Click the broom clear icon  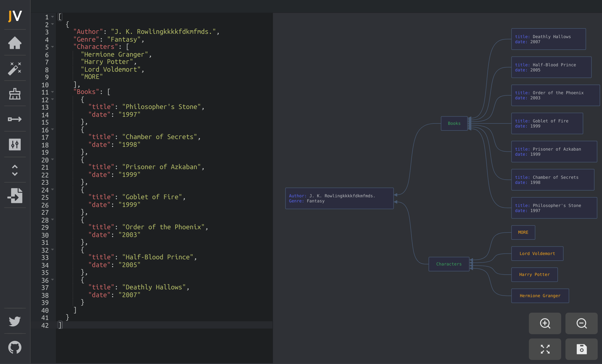click(x=15, y=94)
